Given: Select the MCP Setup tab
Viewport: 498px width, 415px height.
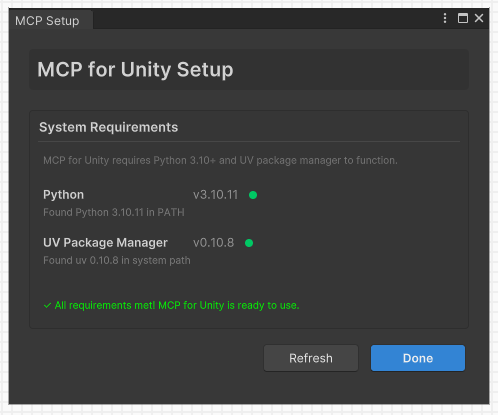Looking at the screenshot, I should [x=51, y=20].
